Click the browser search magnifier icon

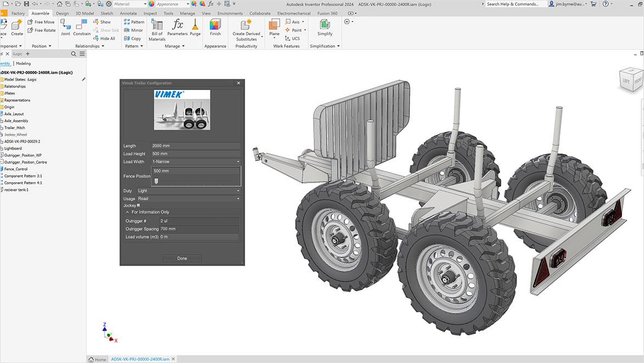click(x=74, y=54)
